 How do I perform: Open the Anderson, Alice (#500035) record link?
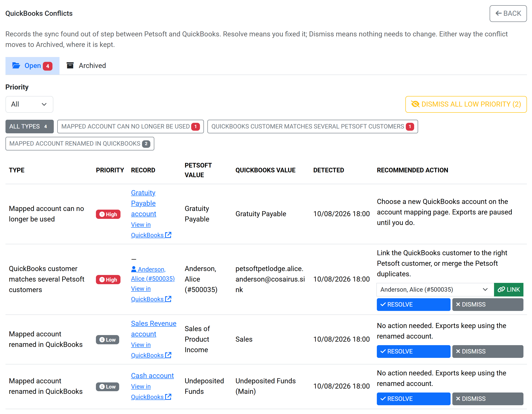pyautogui.click(x=153, y=274)
